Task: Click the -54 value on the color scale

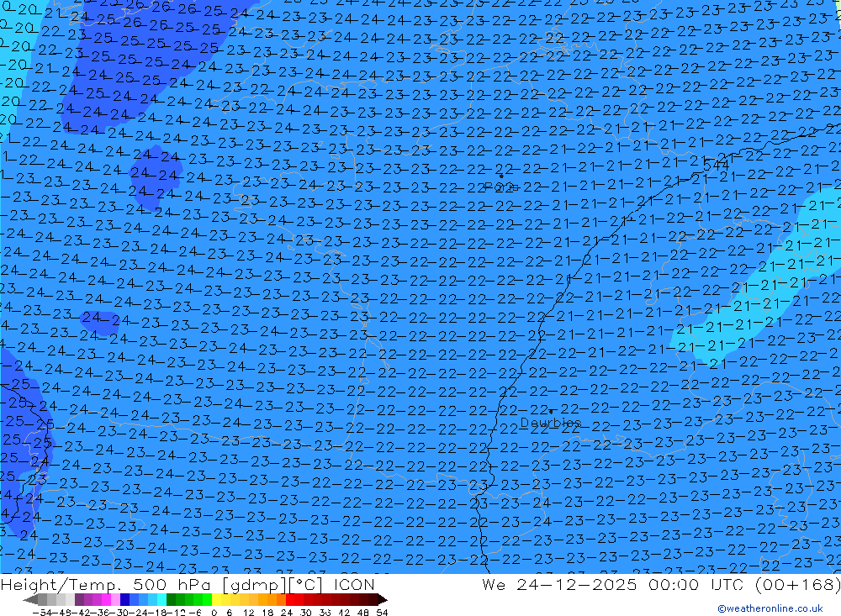Action: (x=41, y=612)
